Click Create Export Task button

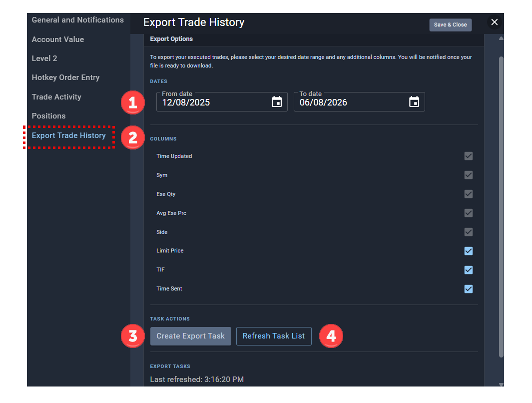191,336
